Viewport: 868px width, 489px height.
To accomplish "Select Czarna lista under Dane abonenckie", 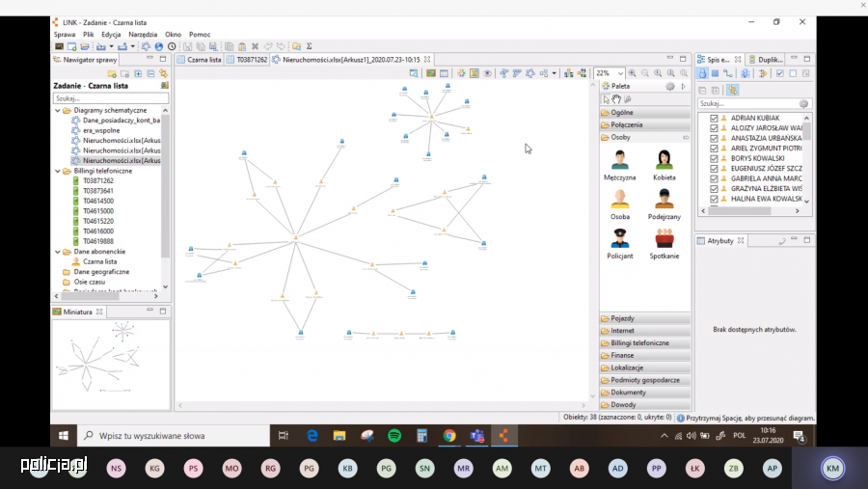I will tap(99, 262).
